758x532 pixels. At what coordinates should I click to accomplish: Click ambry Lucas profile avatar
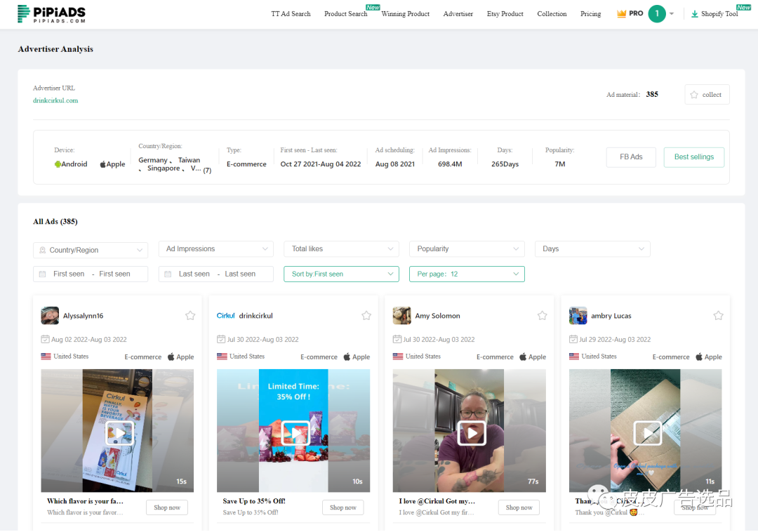[578, 316]
